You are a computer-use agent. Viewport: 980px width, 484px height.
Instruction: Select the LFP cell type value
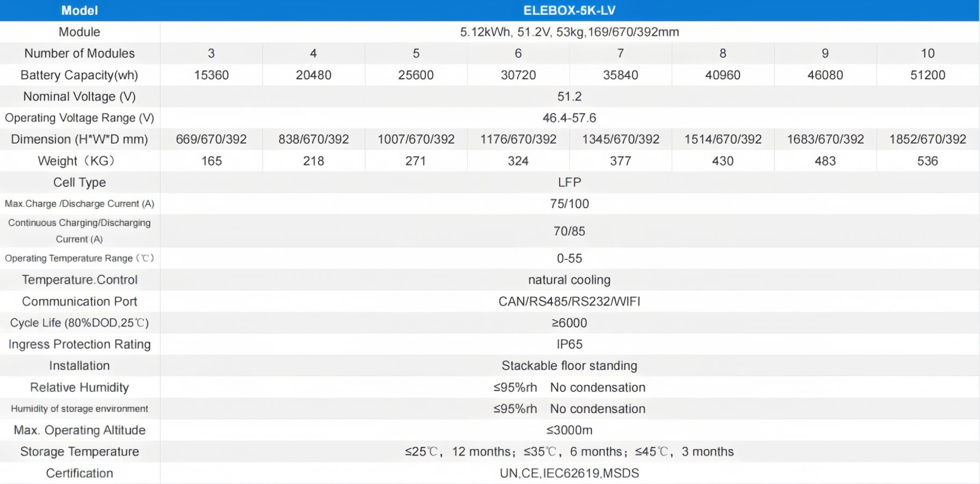[x=569, y=182]
